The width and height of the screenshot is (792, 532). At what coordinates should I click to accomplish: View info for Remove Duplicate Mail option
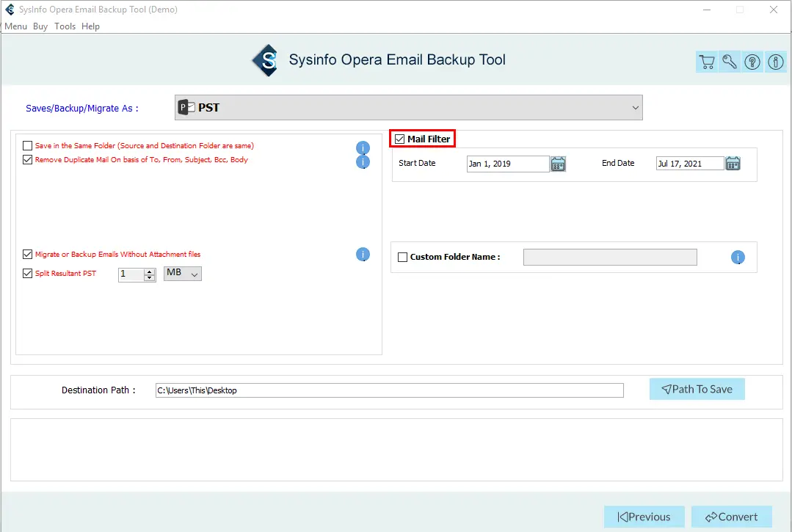pos(363,161)
